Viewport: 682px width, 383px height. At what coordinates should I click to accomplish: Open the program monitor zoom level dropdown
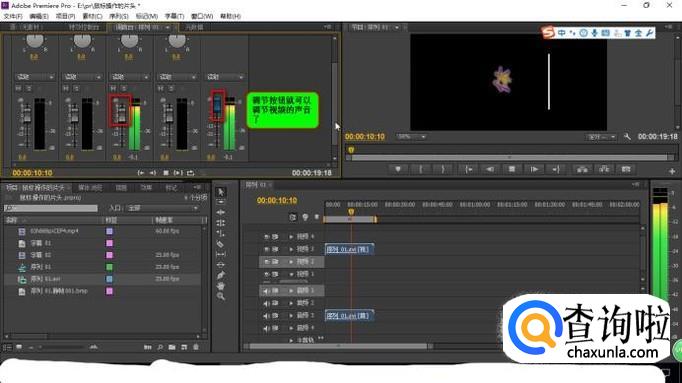click(x=411, y=137)
